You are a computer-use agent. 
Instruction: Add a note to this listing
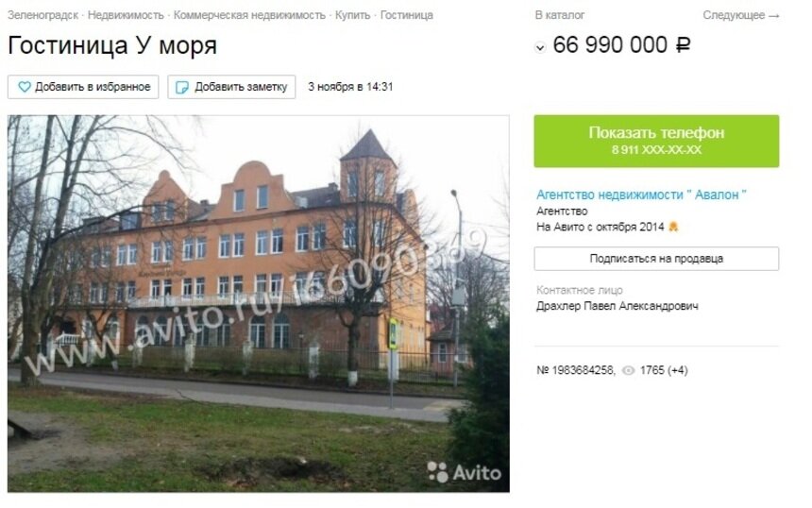(231, 87)
